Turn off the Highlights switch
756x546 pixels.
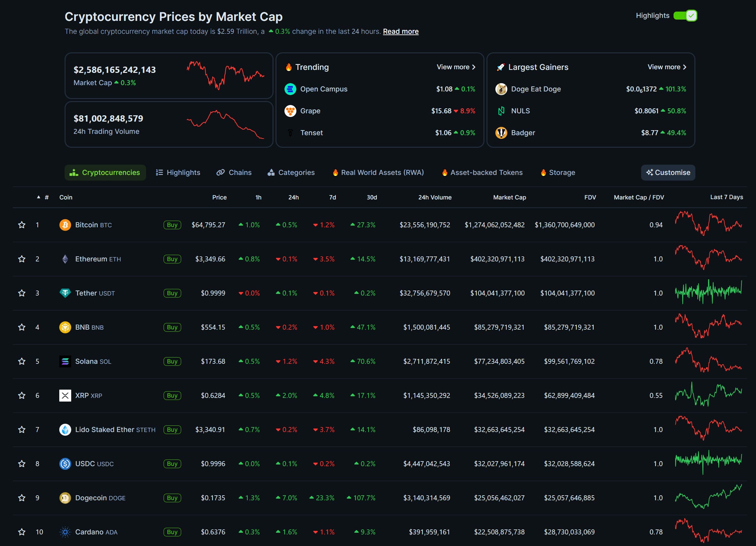tap(685, 16)
